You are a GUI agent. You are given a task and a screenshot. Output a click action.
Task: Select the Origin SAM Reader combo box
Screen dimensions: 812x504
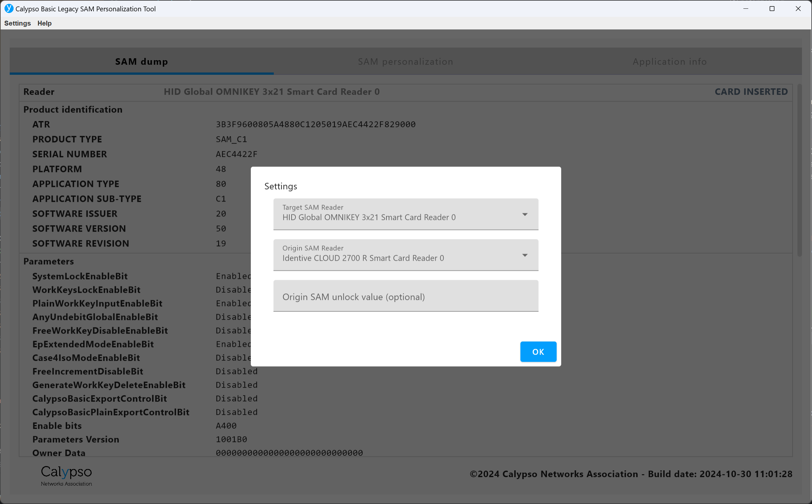pos(406,255)
